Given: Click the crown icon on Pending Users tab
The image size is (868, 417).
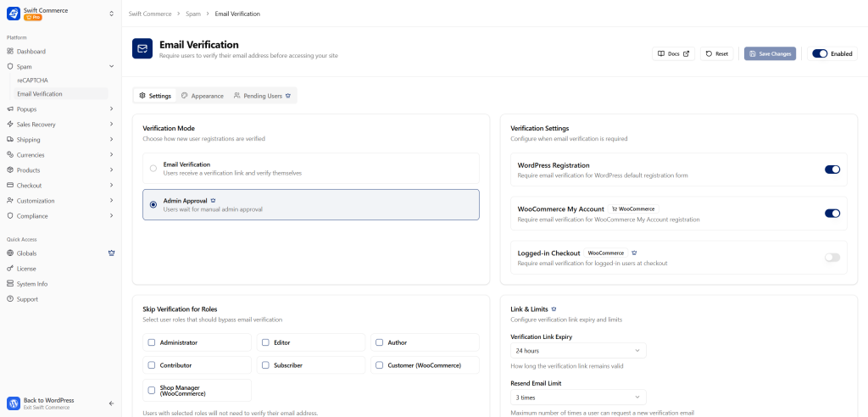Looking at the screenshot, I should coord(288,96).
